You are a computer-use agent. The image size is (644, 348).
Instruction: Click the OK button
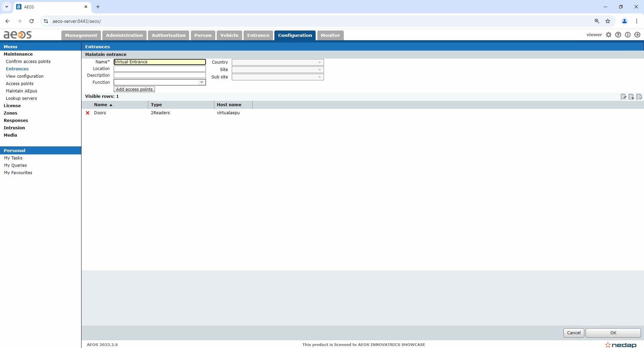(613, 333)
